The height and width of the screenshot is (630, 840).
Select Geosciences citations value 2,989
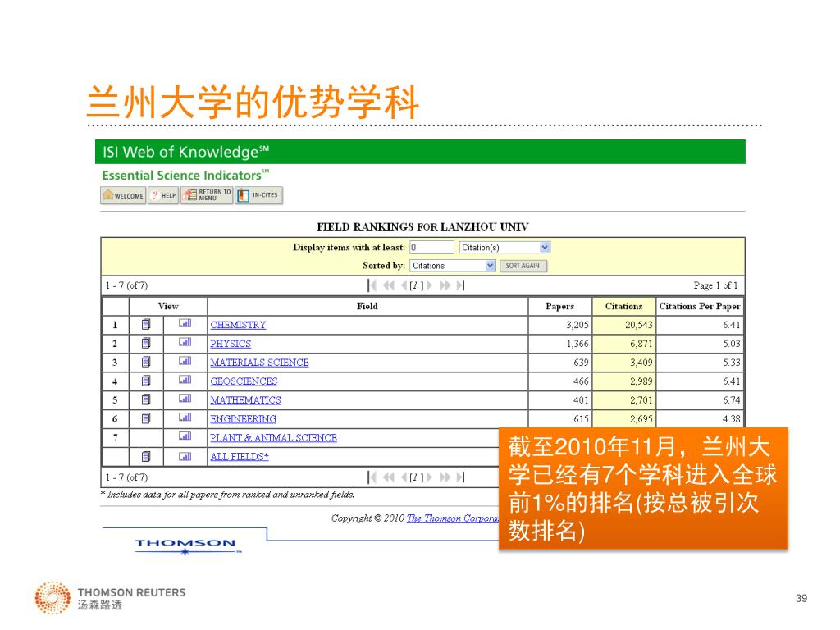(x=641, y=381)
